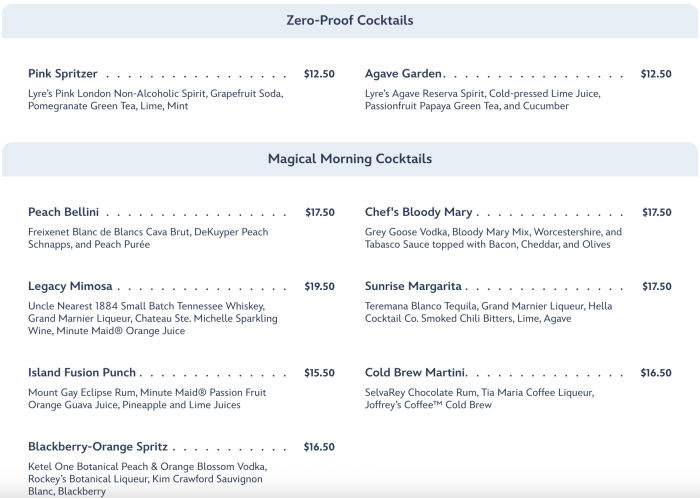700x498 pixels.
Task: Click the Pink Spritzer $12.50 price
Action: pyautogui.click(x=319, y=74)
